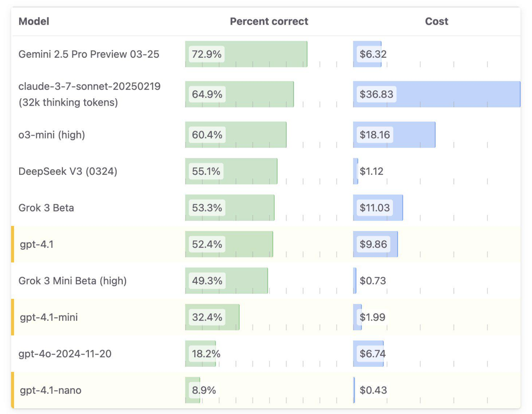The image size is (532, 414).
Task: Click the $11.03 cost label
Action: point(375,208)
